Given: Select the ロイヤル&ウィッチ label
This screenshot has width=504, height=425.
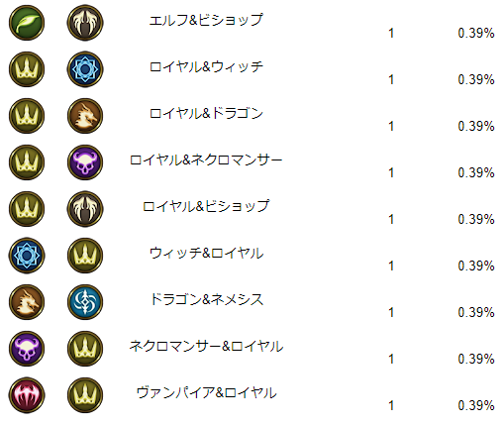Looking at the screenshot, I should point(206,66).
